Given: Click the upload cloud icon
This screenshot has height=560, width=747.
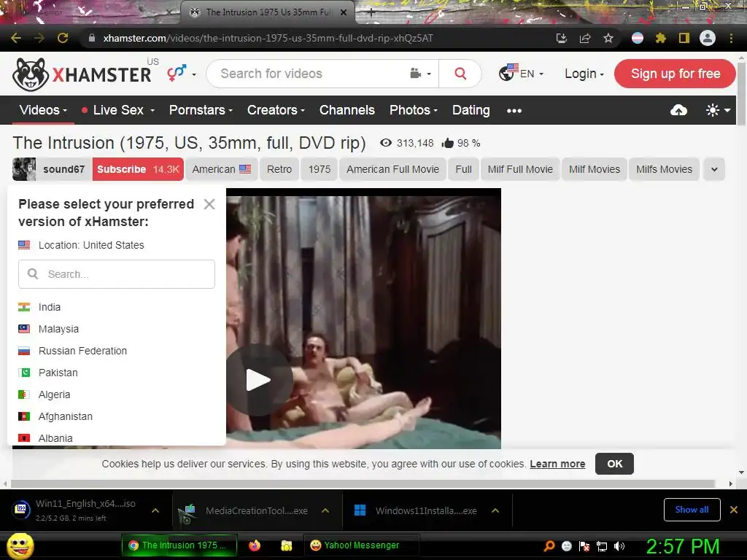Looking at the screenshot, I should click(678, 111).
